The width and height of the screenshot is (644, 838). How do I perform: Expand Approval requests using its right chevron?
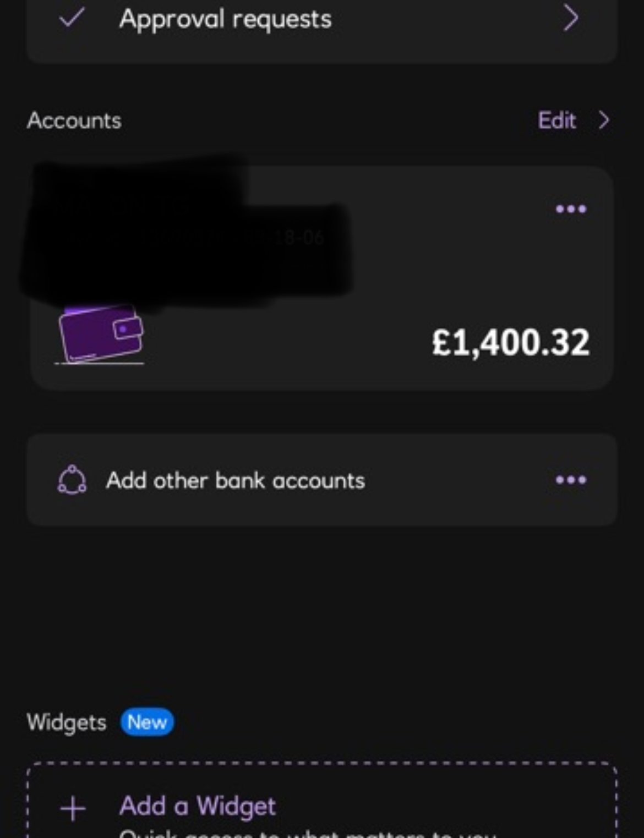pyautogui.click(x=571, y=18)
